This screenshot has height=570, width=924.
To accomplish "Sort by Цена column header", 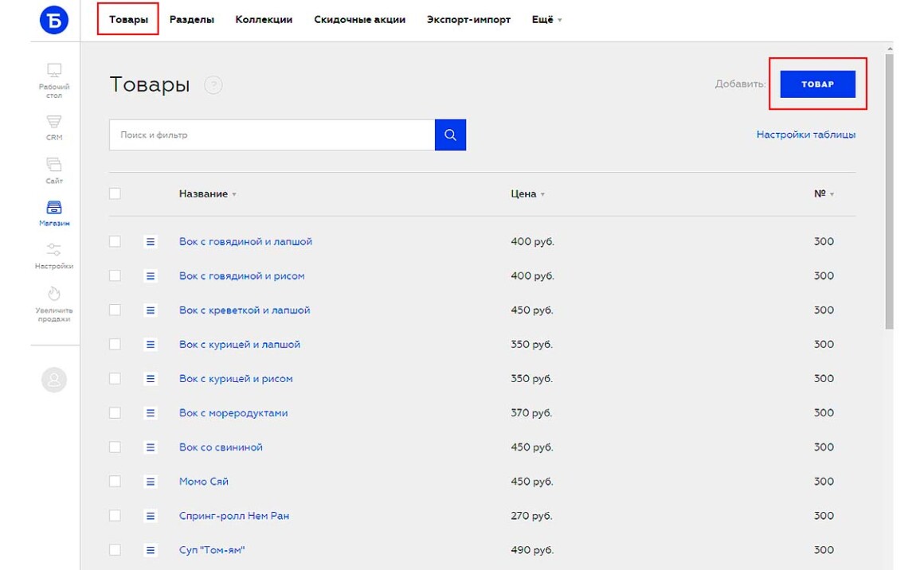I will click(x=527, y=193).
